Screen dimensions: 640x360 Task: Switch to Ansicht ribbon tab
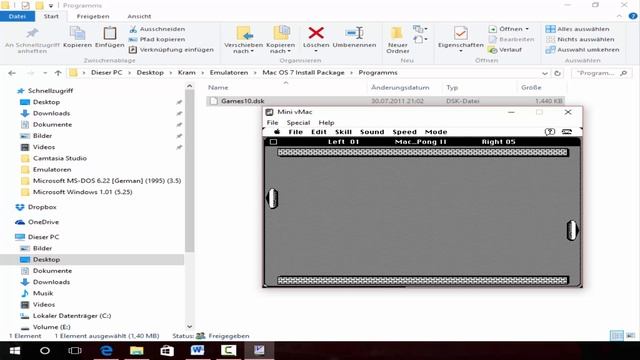click(x=139, y=16)
